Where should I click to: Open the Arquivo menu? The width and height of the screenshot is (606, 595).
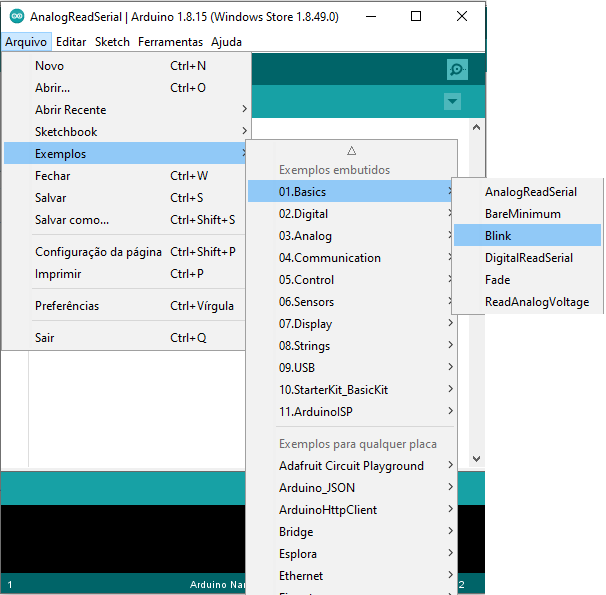point(26,42)
